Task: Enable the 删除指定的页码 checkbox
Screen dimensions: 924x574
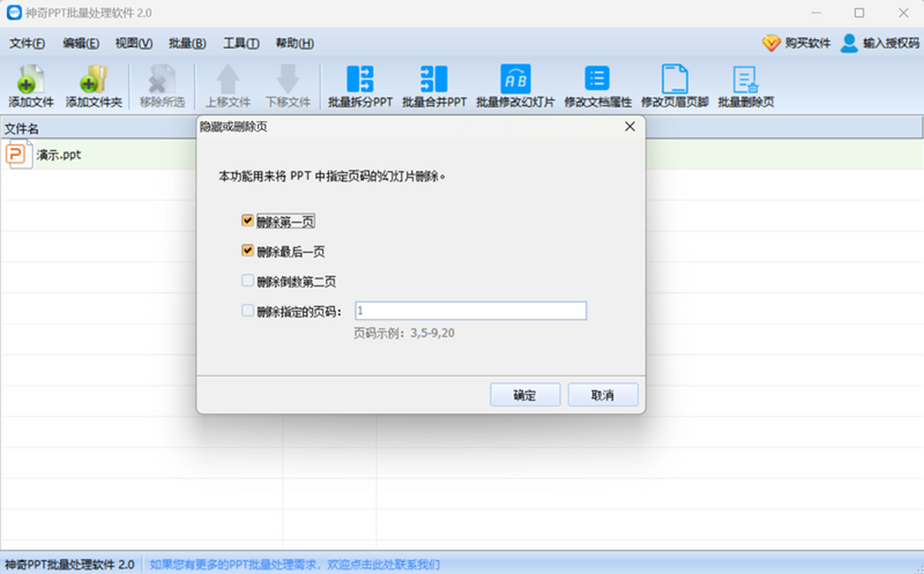Action: [247, 311]
